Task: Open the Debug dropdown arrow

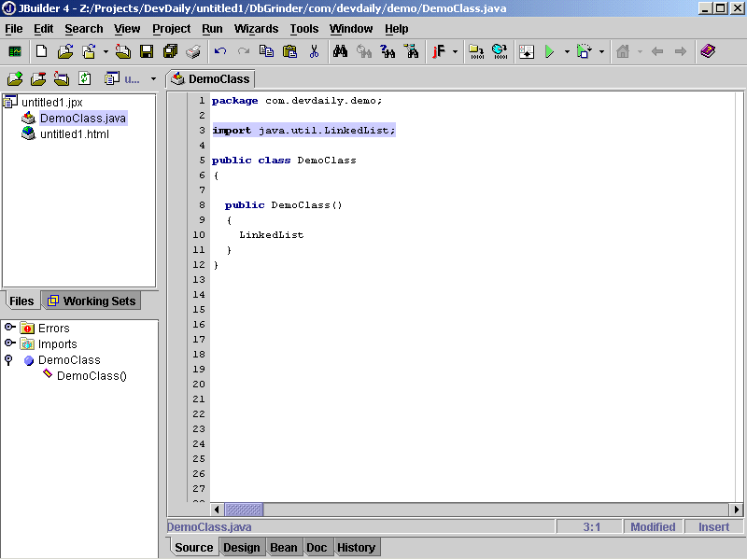Action: (x=601, y=51)
